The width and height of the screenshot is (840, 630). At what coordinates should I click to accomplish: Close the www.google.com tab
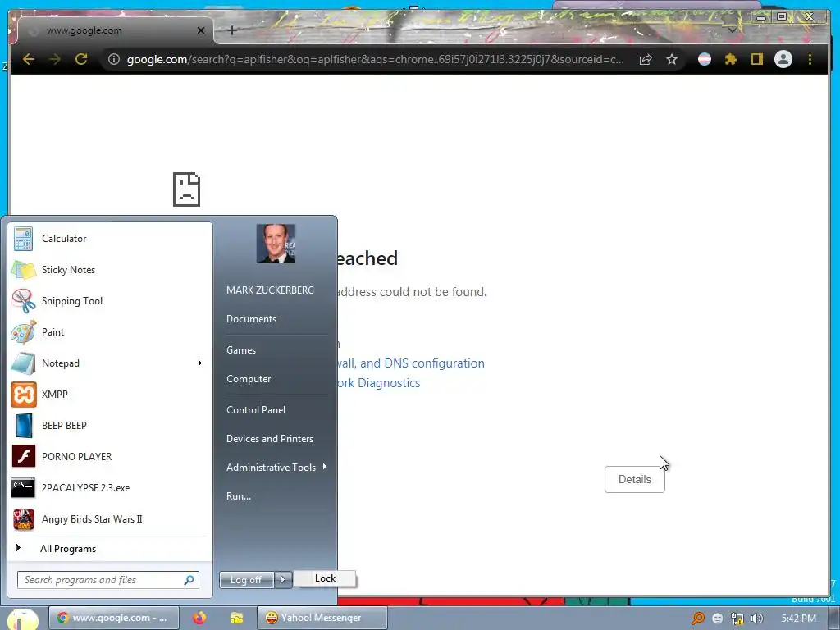(x=201, y=30)
